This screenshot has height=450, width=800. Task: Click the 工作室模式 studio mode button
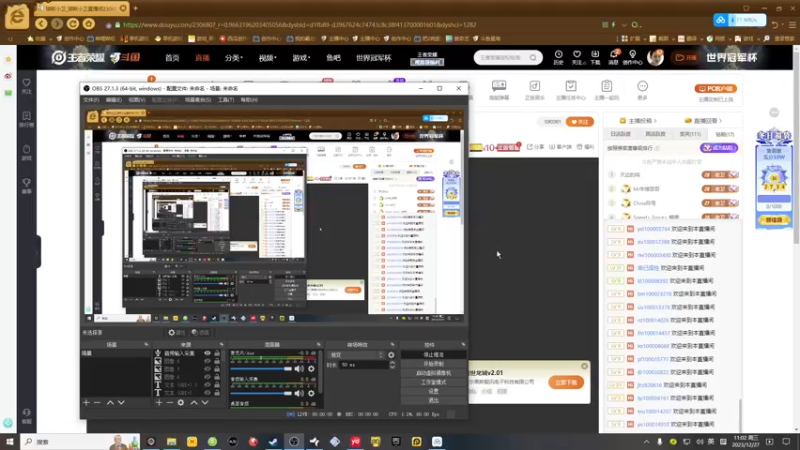coord(434,382)
